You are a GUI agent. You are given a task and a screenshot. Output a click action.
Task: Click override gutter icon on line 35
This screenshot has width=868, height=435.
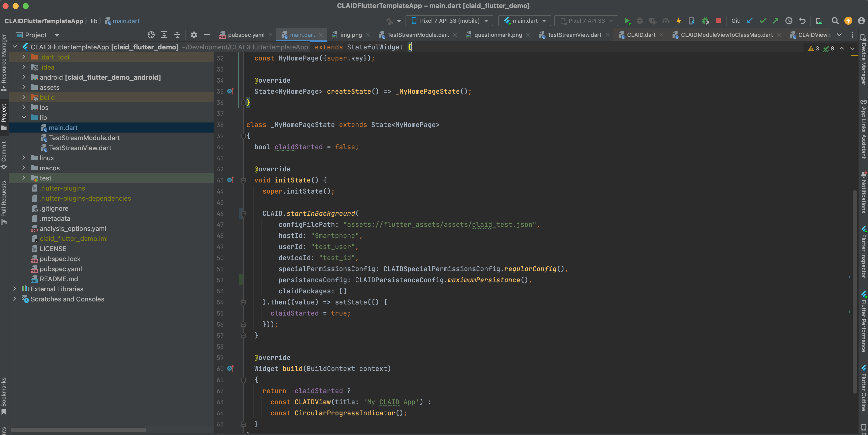click(230, 91)
